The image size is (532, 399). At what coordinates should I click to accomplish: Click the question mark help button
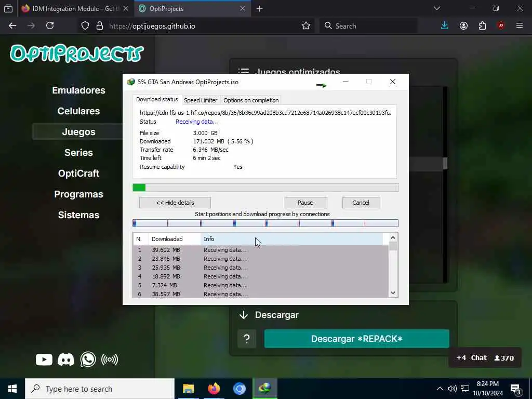247,339
